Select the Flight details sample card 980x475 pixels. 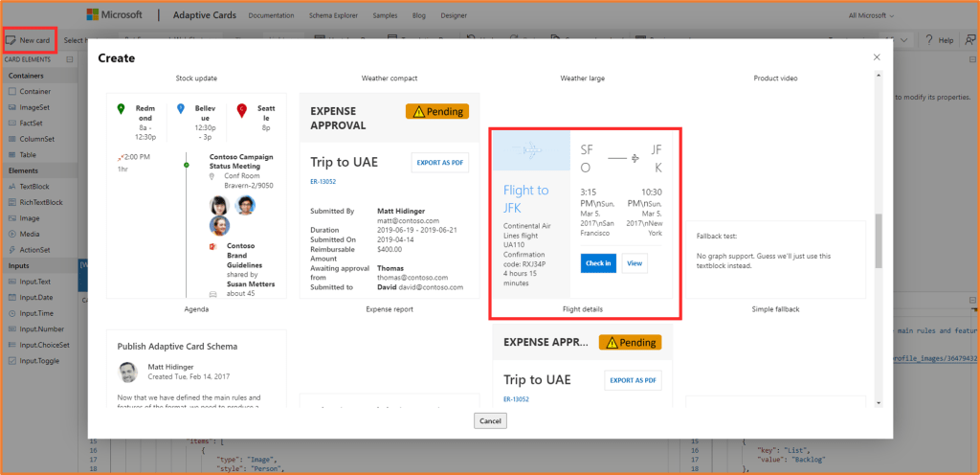[584, 223]
